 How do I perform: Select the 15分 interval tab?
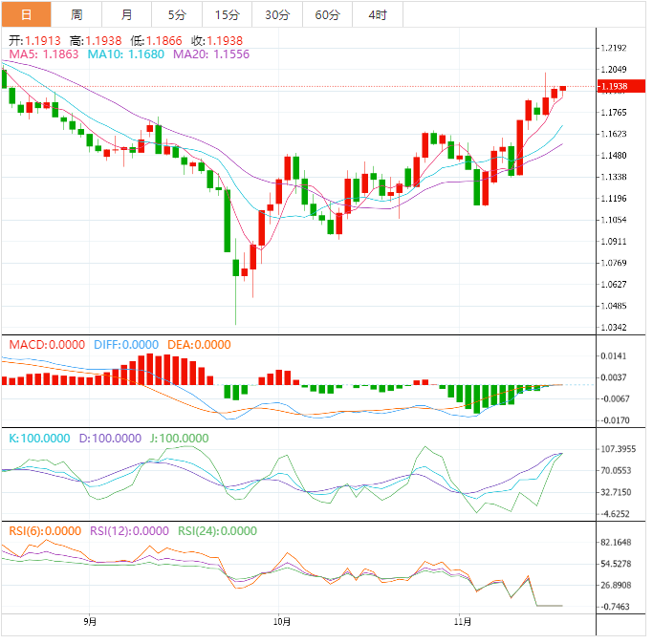[228, 14]
